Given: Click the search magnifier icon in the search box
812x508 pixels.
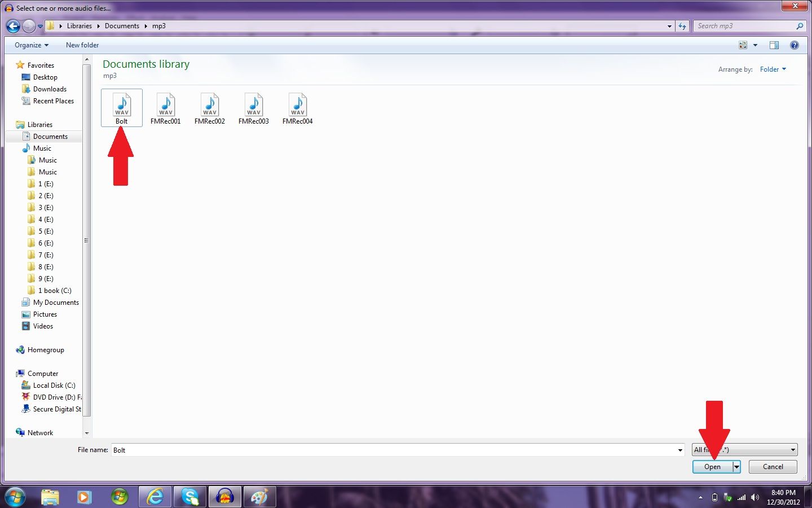Looking at the screenshot, I should [x=800, y=26].
